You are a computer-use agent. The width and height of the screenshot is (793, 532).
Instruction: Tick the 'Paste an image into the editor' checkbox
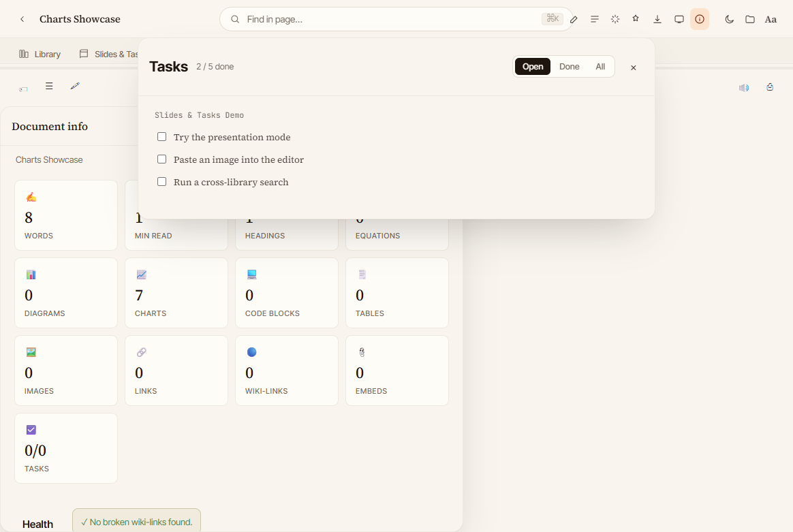tap(162, 159)
